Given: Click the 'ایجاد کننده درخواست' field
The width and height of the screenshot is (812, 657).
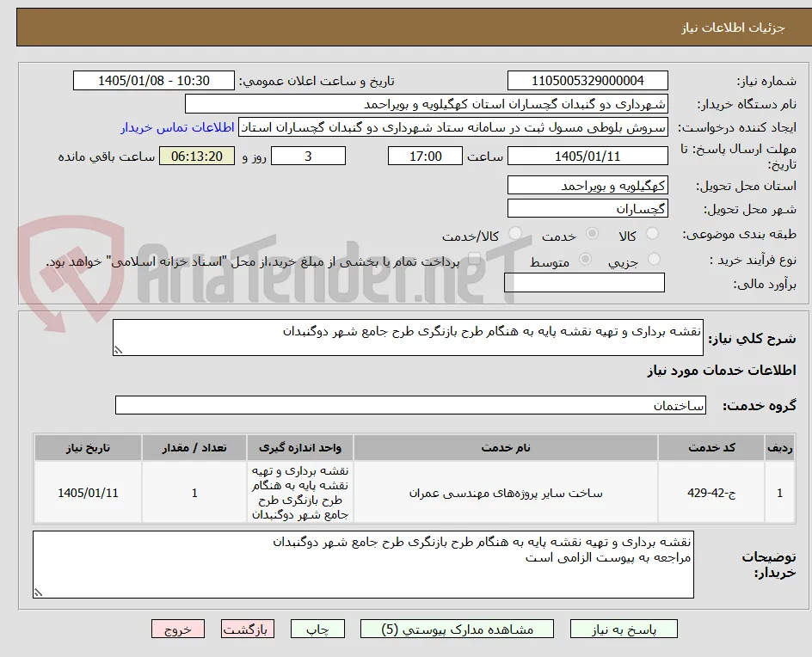Looking at the screenshot, I should pos(453,127).
